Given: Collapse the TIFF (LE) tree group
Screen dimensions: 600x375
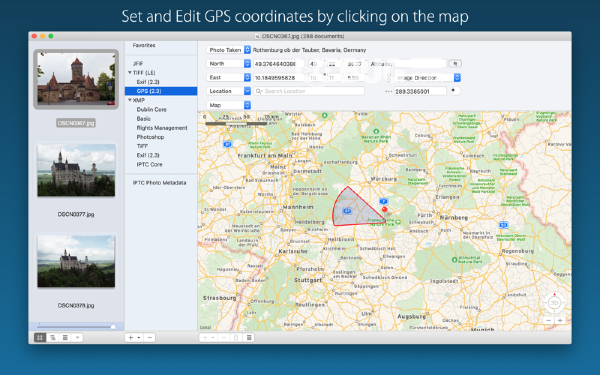Looking at the screenshot, I should [130, 72].
